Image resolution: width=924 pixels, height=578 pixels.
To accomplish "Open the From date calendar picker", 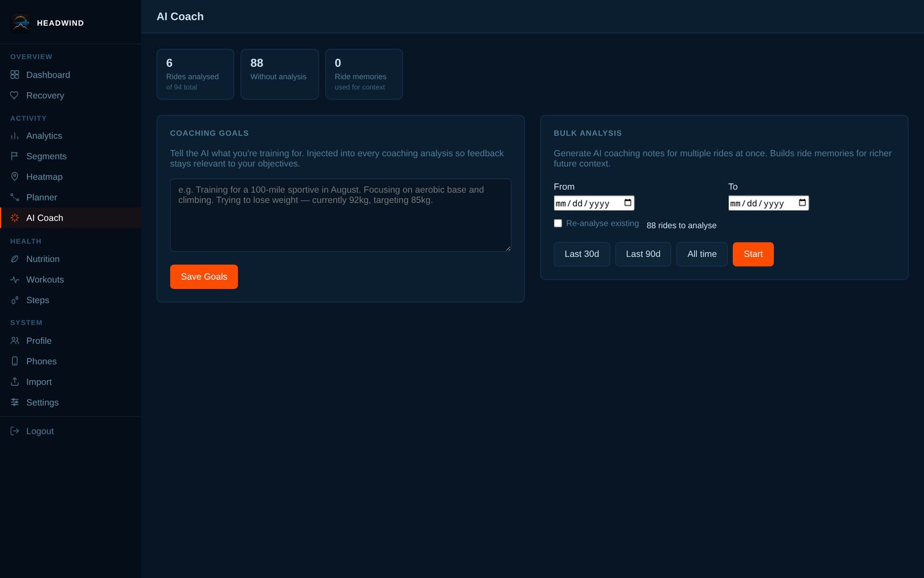I will 628,203.
